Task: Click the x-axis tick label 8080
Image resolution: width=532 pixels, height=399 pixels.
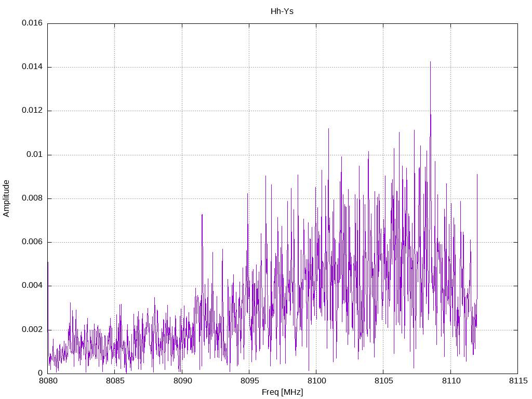Action: coord(48,381)
